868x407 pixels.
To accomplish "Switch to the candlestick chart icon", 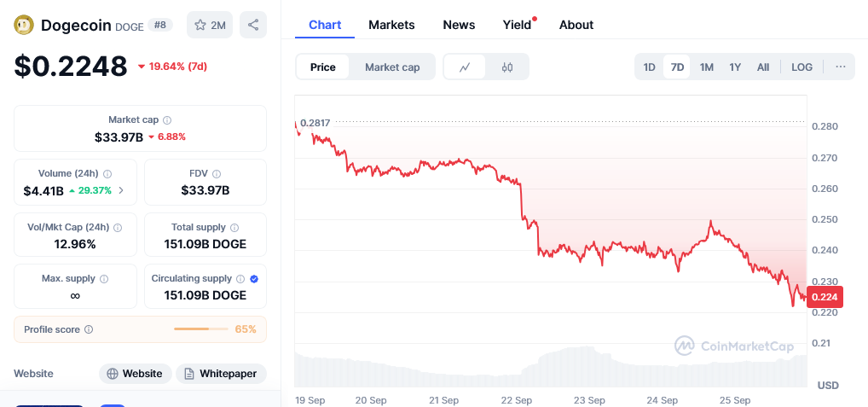I will click(507, 67).
